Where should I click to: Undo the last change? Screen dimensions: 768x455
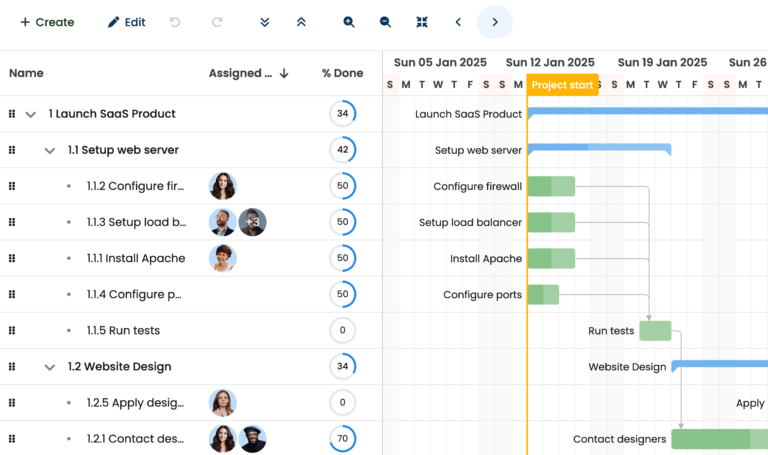click(x=175, y=22)
